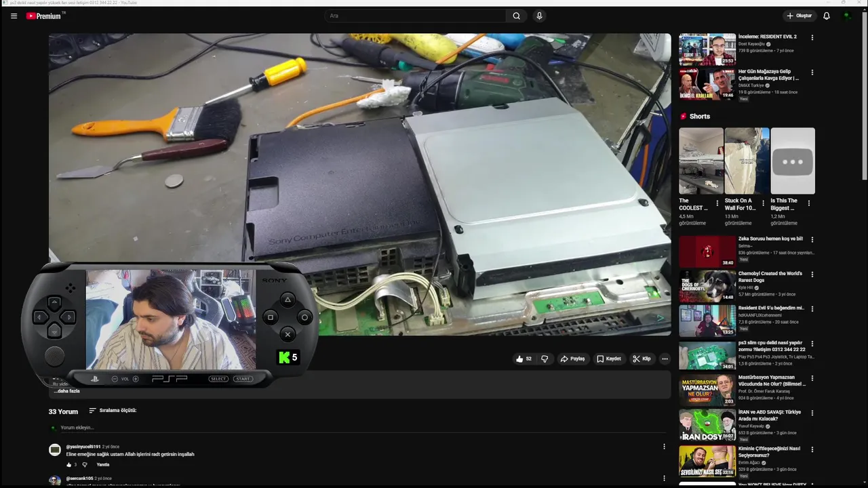This screenshot has width=868, height=488.
Task: Click the 'Paylaş' share button
Action: pos(572,359)
